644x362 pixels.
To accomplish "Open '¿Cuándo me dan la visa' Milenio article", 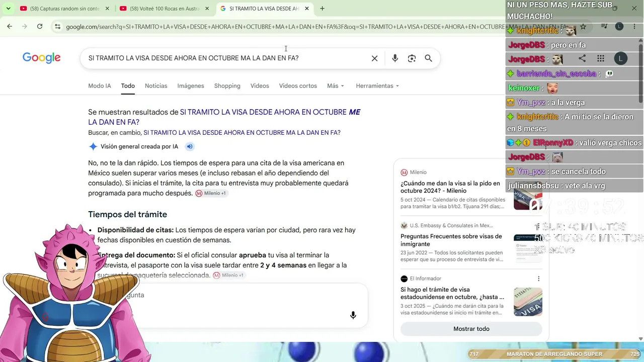I will tap(450, 187).
